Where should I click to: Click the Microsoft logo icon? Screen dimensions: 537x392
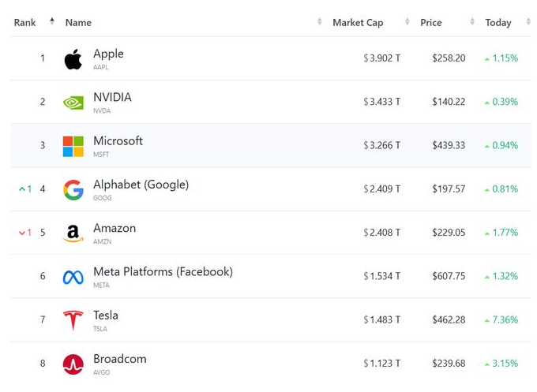[73, 146]
